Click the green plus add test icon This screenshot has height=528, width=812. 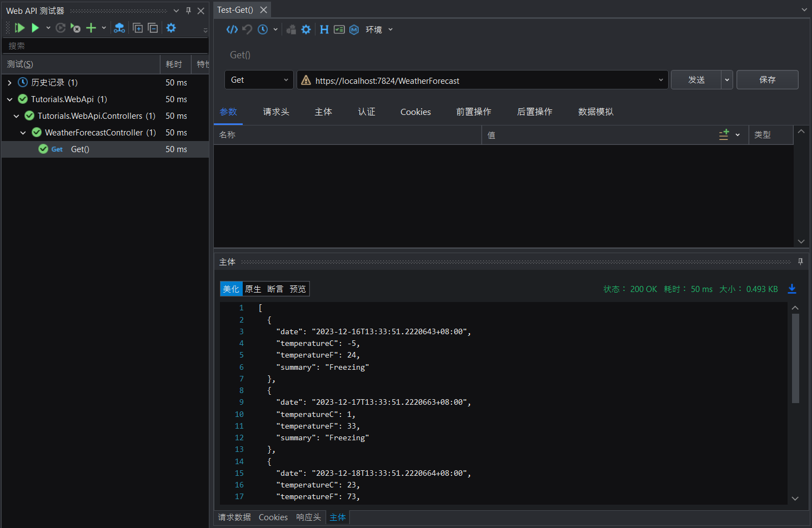91,28
